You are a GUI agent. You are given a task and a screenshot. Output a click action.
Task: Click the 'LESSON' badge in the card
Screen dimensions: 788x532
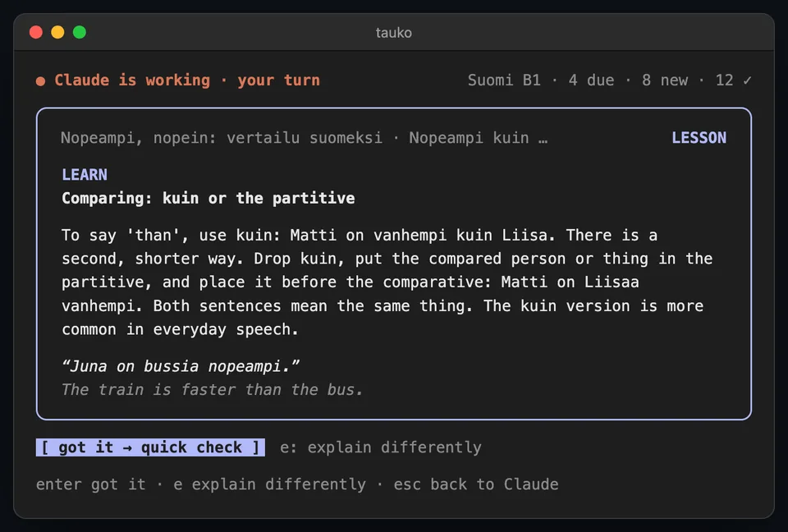pos(699,138)
